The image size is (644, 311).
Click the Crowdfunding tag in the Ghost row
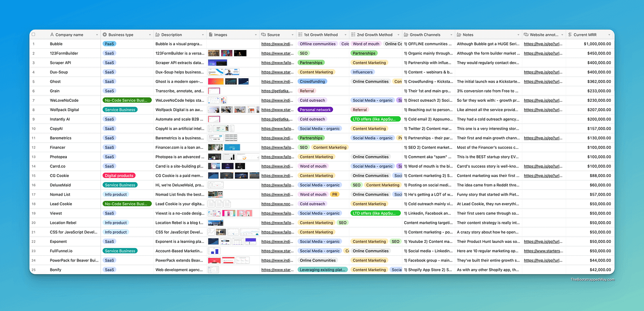[312, 81]
